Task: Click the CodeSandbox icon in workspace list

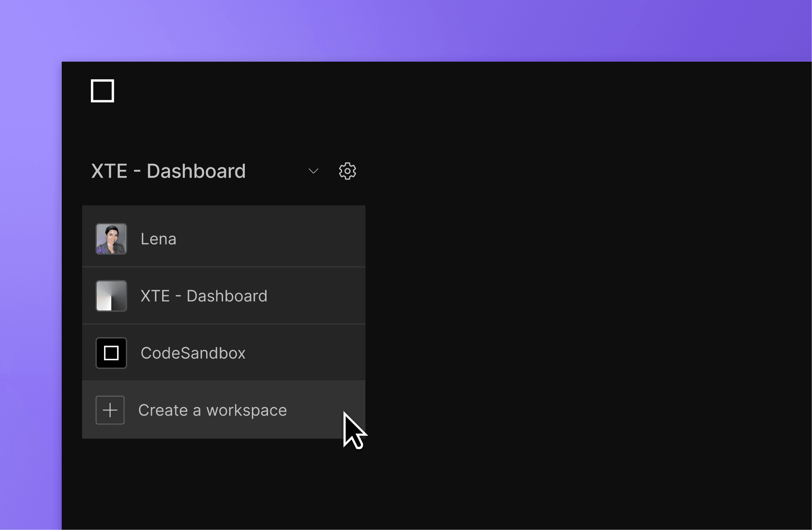Action: pyautogui.click(x=111, y=352)
